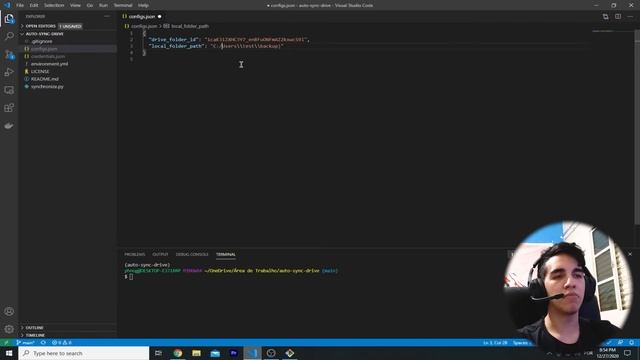Open the notifications bell in status bar
The width and height of the screenshot is (640, 360).
tap(631, 342)
